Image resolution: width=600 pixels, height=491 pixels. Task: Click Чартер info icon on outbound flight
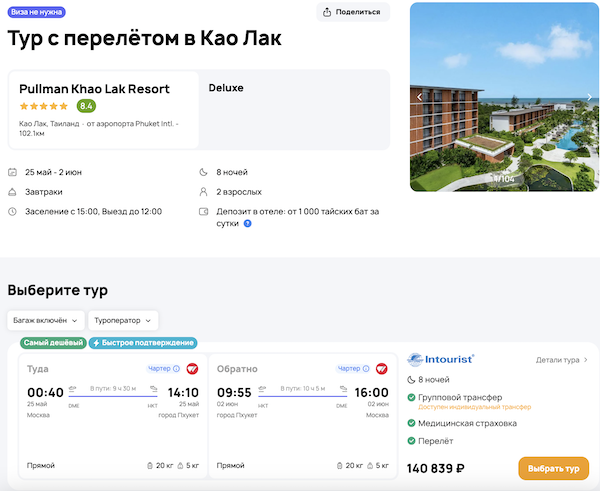(176, 369)
